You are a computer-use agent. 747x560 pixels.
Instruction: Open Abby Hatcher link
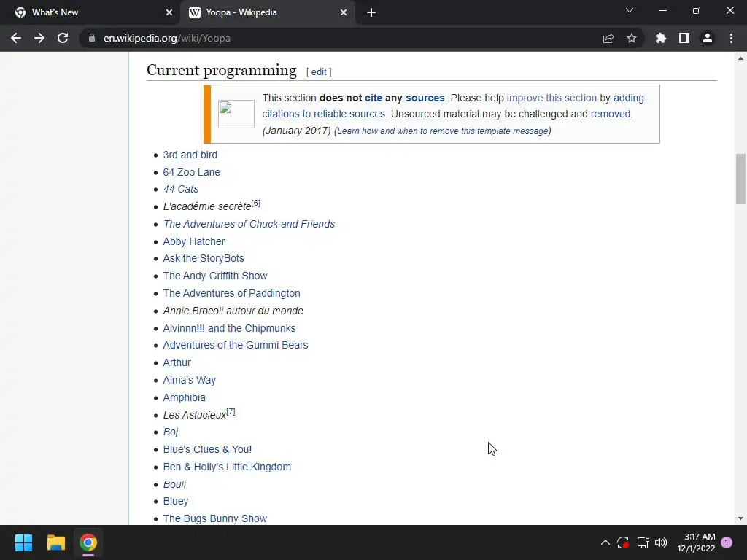(x=194, y=241)
